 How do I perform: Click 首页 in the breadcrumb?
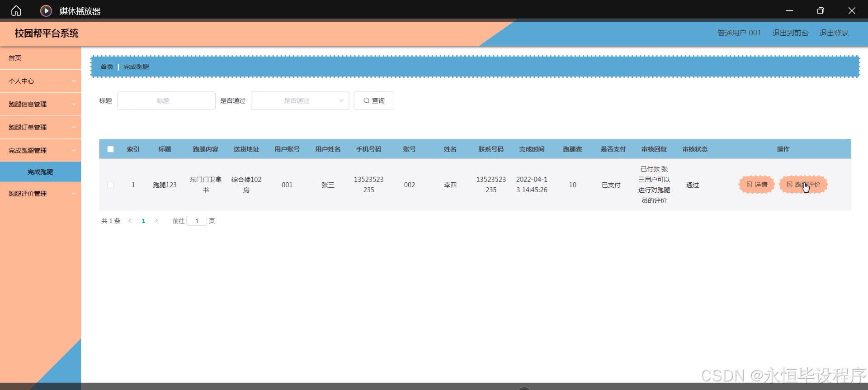(107, 67)
